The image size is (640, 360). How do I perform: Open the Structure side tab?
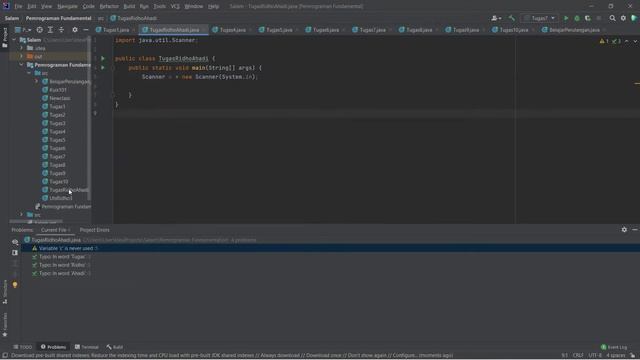click(x=4, y=291)
